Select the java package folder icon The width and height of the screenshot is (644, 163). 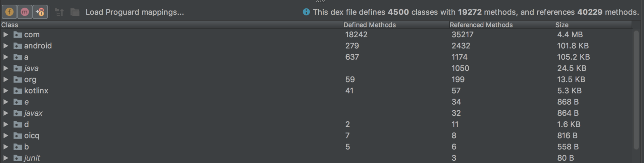[18, 68]
